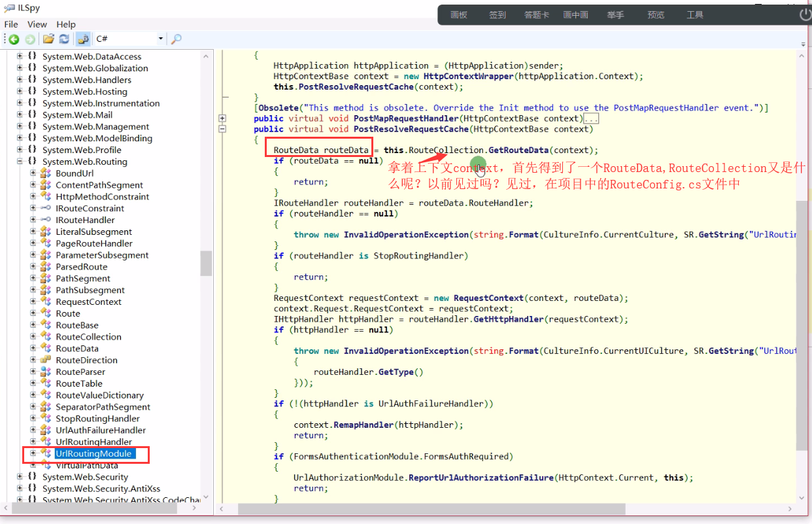Viewport: 812px width, 524px height.
Task: Select the RouteData class in tree
Action: (77, 349)
